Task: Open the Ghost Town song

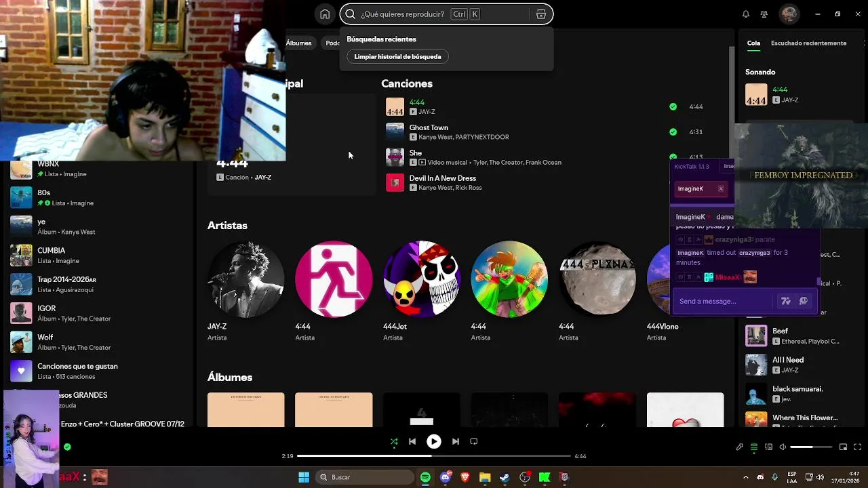Action: click(429, 127)
